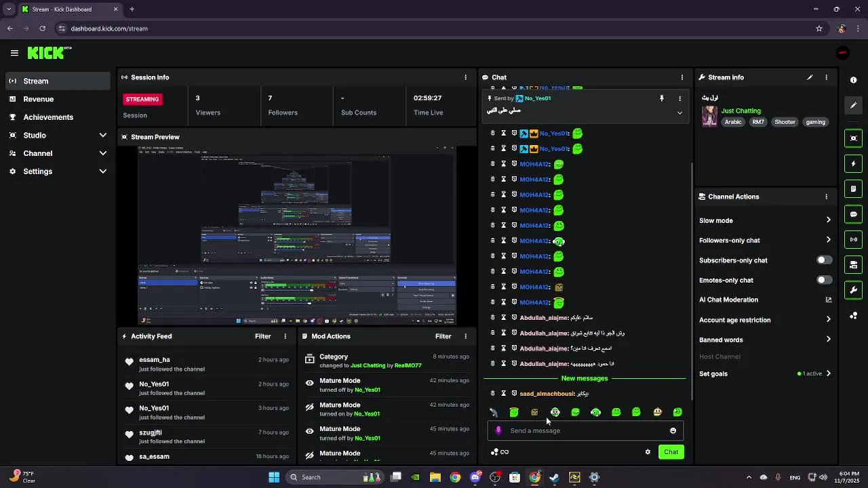This screenshot has width=868, height=488.
Task: Click Mod Actions Filter button
Action: (443, 336)
